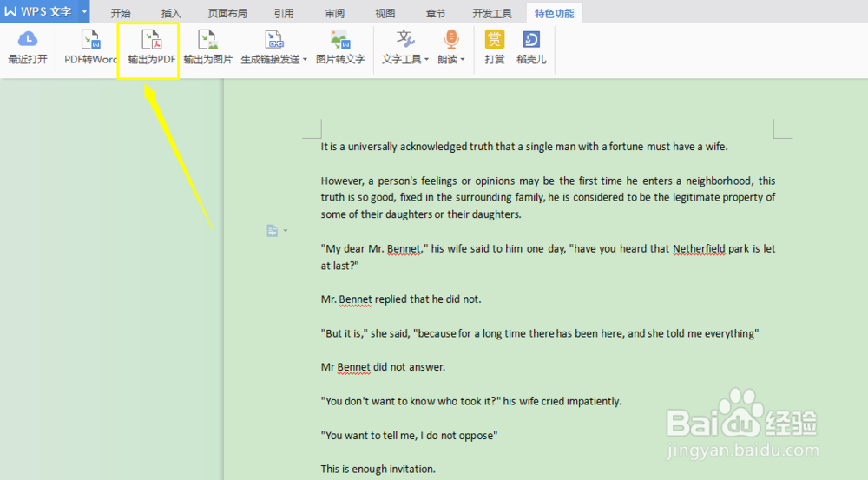Click the 朗读 microphone read-aloud icon
The width and height of the screenshot is (868, 480).
tap(451, 39)
